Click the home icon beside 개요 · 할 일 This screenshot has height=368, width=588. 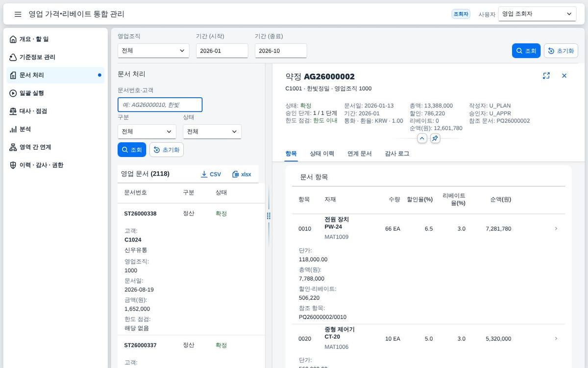(13, 39)
